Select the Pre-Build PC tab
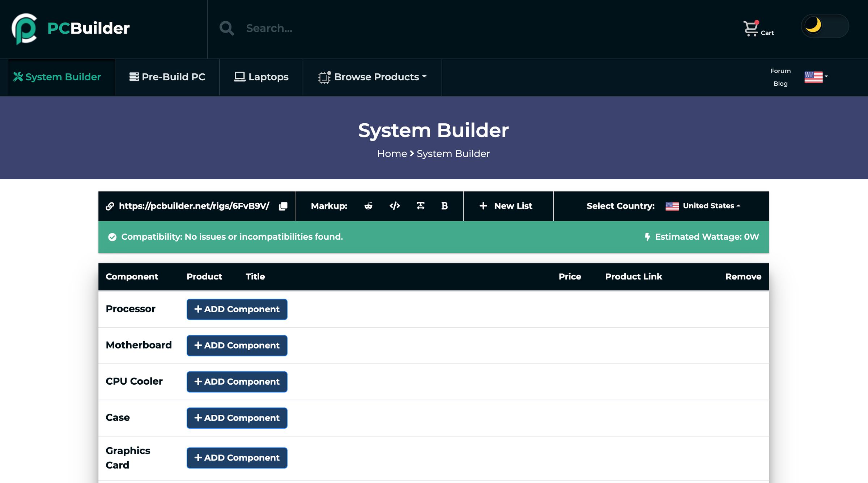 [x=167, y=76]
